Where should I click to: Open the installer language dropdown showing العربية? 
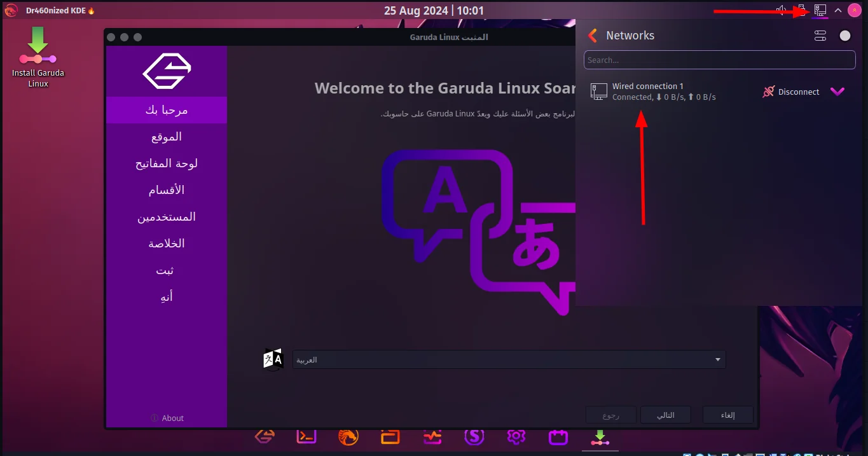tap(509, 359)
